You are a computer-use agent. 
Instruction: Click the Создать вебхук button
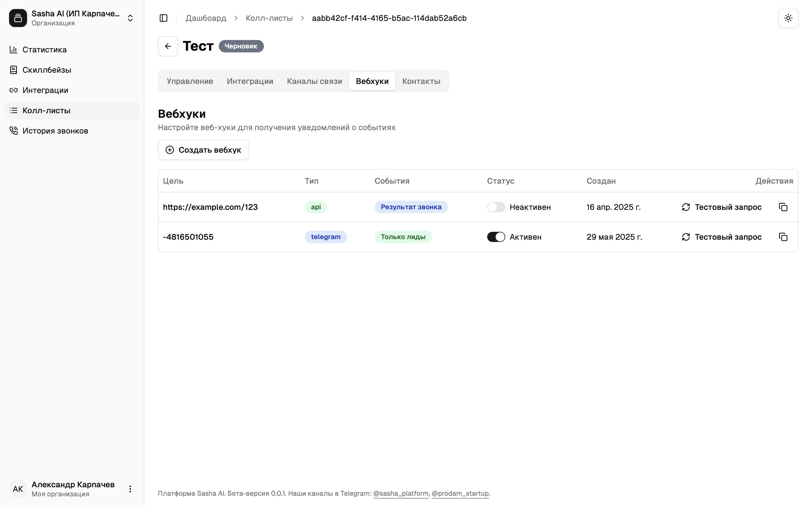(203, 150)
